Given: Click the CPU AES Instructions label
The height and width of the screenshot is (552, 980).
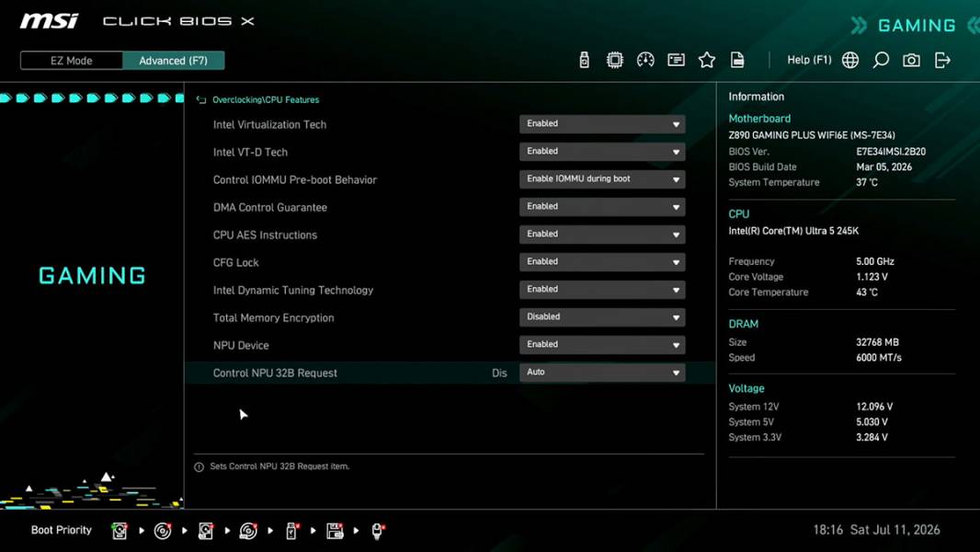Looking at the screenshot, I should coord(265,235).
